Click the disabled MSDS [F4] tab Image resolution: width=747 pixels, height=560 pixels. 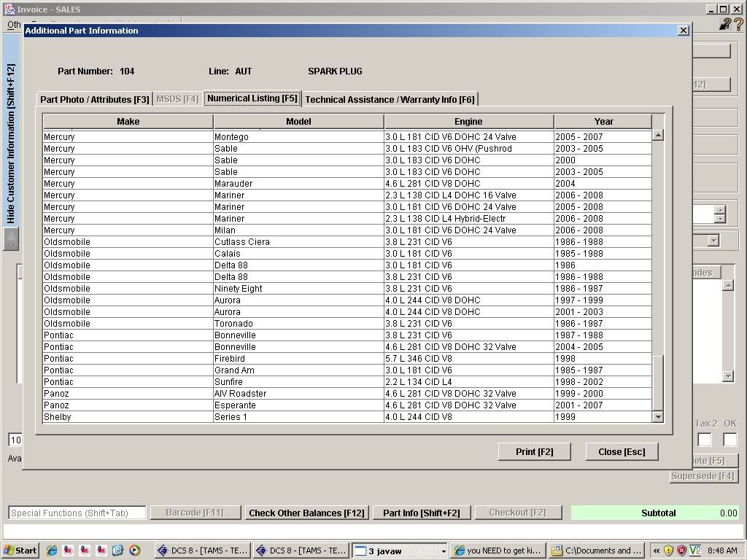tap(177, 99)
